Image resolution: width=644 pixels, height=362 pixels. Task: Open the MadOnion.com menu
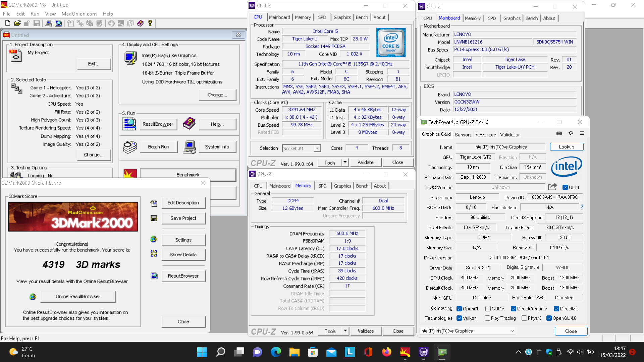click(79, 14)
